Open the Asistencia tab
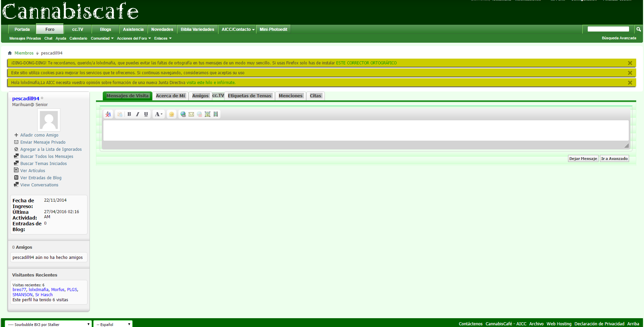The width and height of the screenshot is (644, 327). [133, 29]
